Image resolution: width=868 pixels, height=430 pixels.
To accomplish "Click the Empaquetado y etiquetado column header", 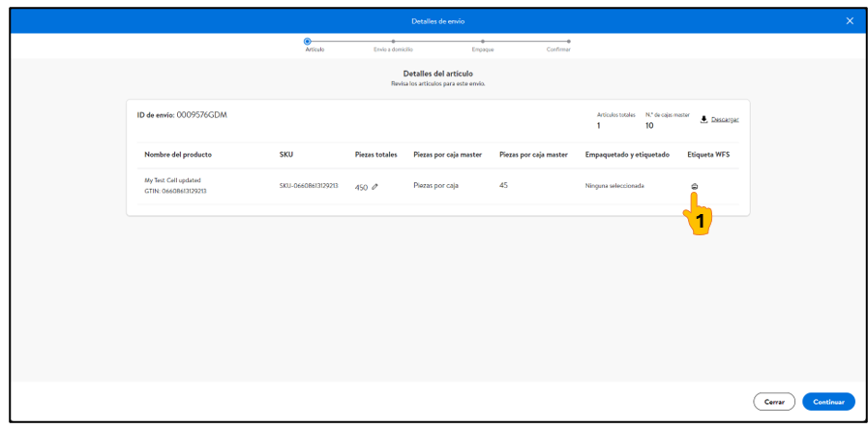I will tap(627, 155).
